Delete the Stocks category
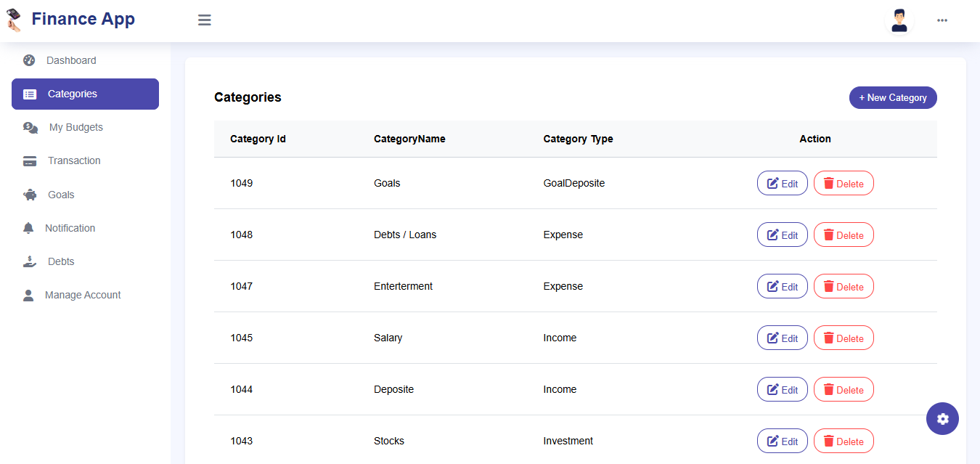 coord(843,441)
